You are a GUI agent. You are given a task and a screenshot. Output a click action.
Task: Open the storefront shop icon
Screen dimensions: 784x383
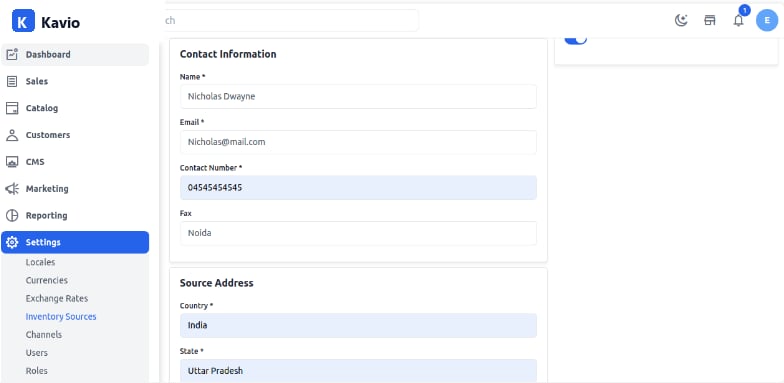point(710,20)
